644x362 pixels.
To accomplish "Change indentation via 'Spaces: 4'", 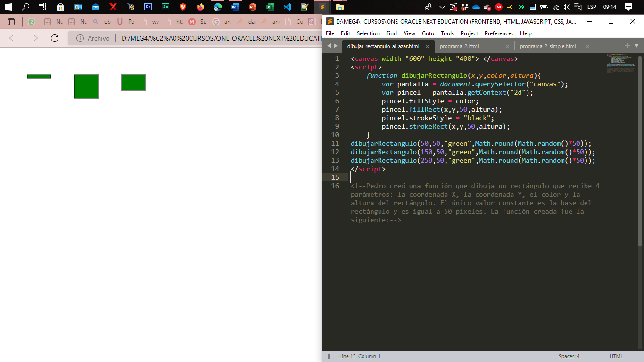I will pos(569,356).
